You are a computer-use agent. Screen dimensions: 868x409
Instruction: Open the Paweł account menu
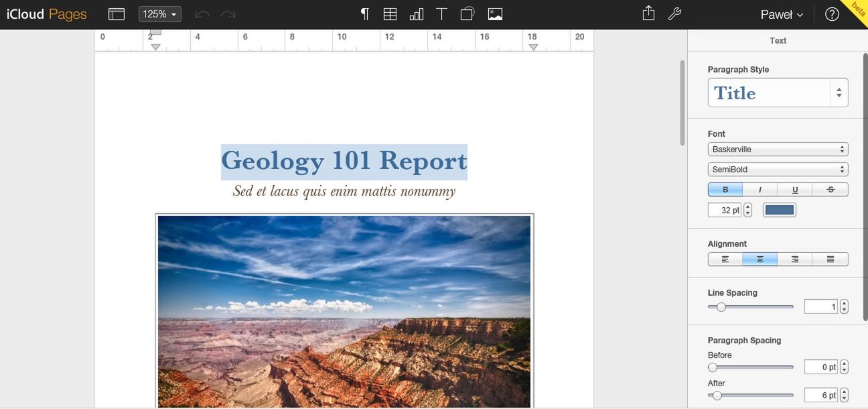[782, 15]
